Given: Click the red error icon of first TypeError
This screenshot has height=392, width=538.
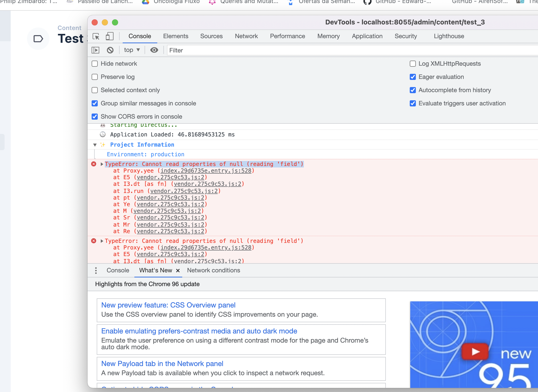Looking at the screenshot, I should 94,164.
